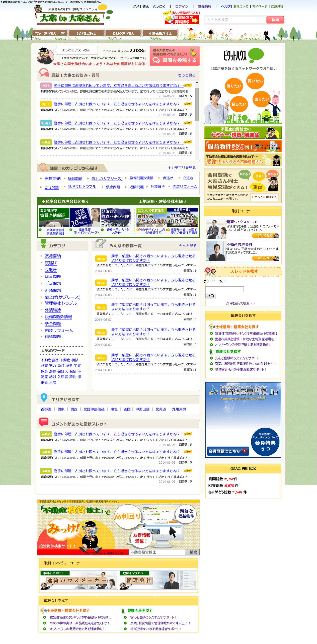The image size is (317, 644).
Task: Click the 賃貸経営の資料請求 envelope banner
Action: coord(182,19)
